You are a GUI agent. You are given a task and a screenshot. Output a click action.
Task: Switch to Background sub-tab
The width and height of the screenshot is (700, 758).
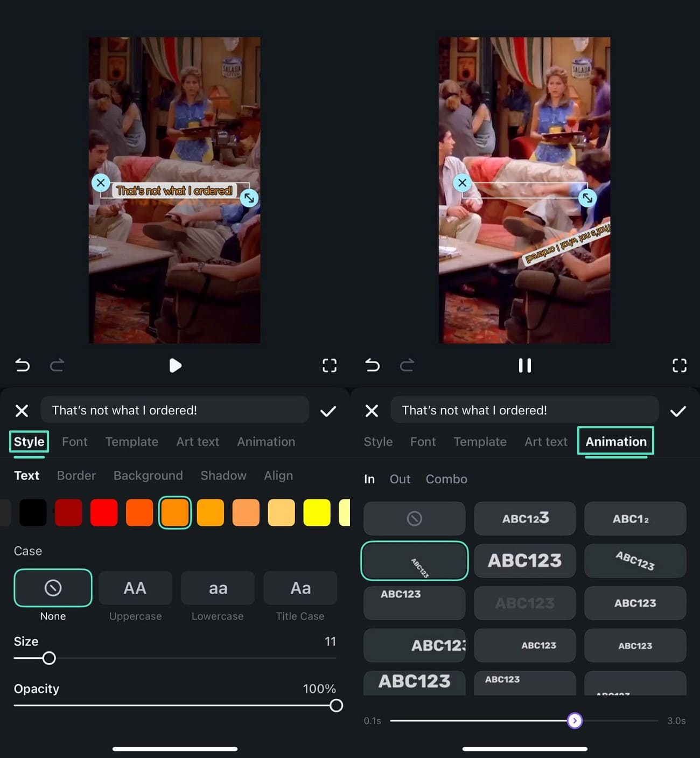(x=148, y=476)
